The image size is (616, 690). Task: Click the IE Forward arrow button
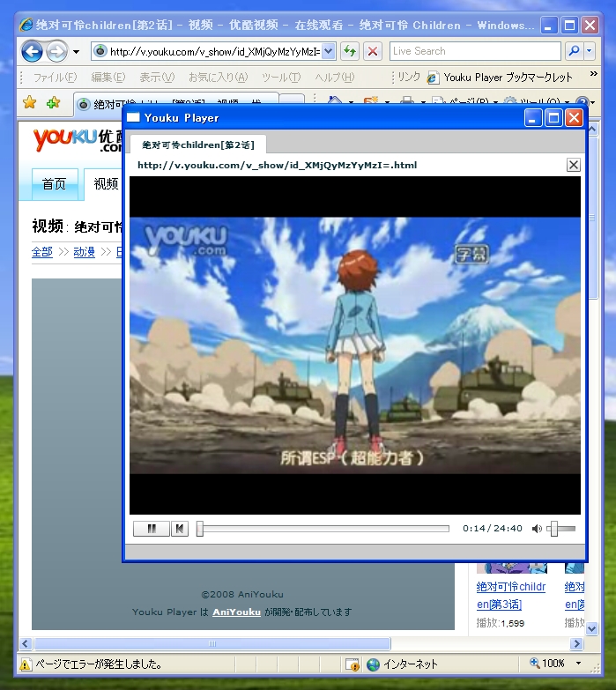coord(56,51)
